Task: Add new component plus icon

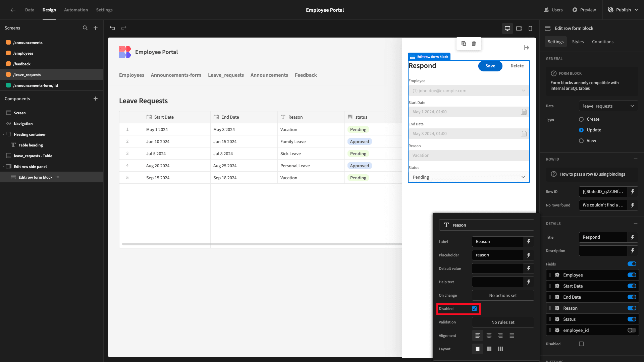Action: 96,99
